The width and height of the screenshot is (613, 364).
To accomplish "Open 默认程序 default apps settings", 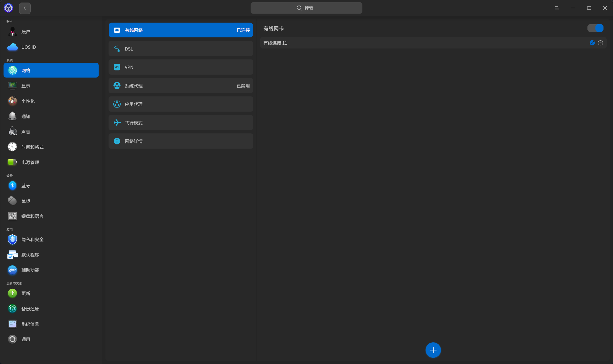I will click(51, 255).
